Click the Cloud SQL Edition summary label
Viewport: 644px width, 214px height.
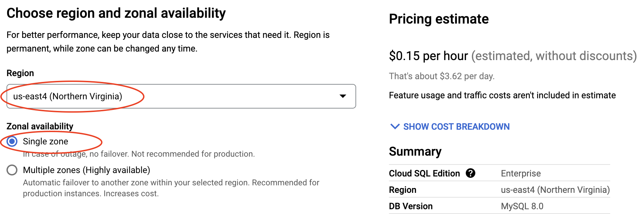(424, 173)
